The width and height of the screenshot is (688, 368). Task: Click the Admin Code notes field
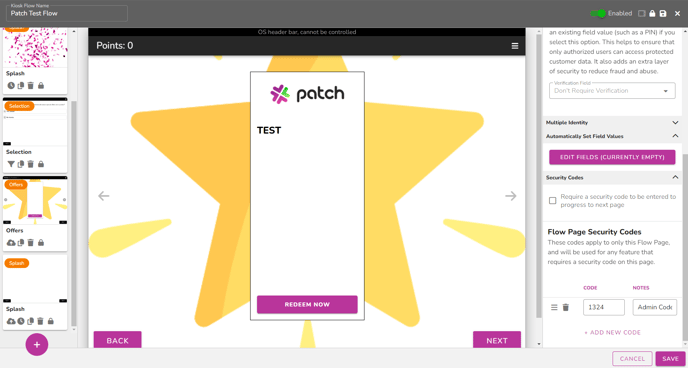[x=655, y=307]
